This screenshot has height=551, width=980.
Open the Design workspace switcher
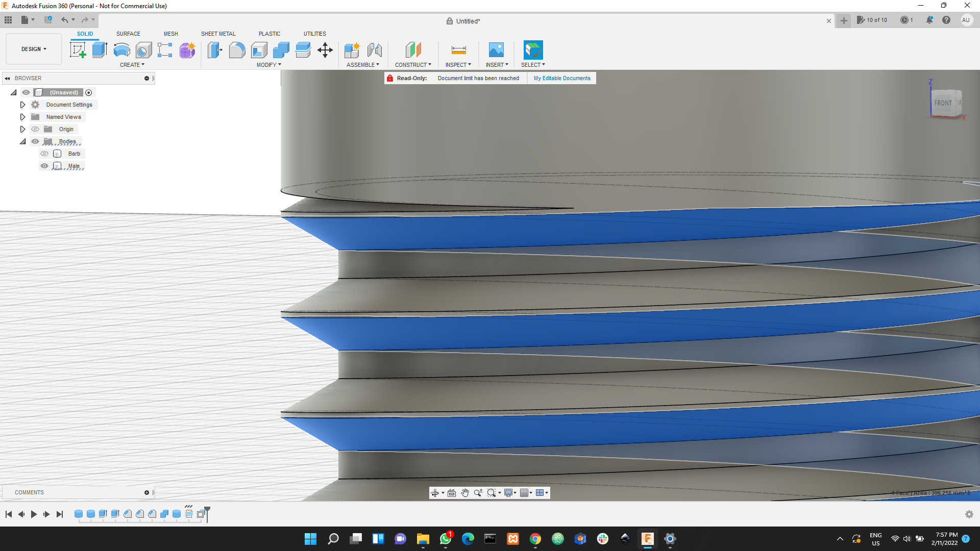[x=33, y=49]
